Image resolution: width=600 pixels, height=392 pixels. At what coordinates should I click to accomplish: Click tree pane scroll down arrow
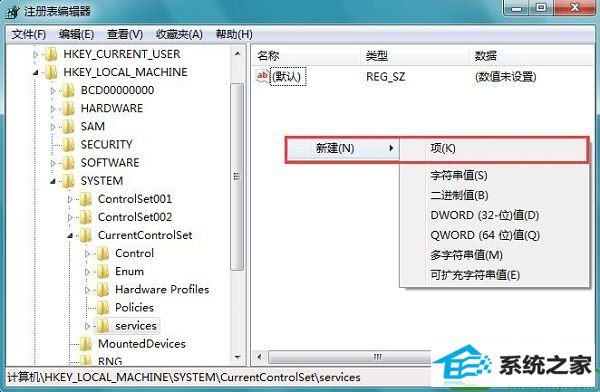coord(237,357)
